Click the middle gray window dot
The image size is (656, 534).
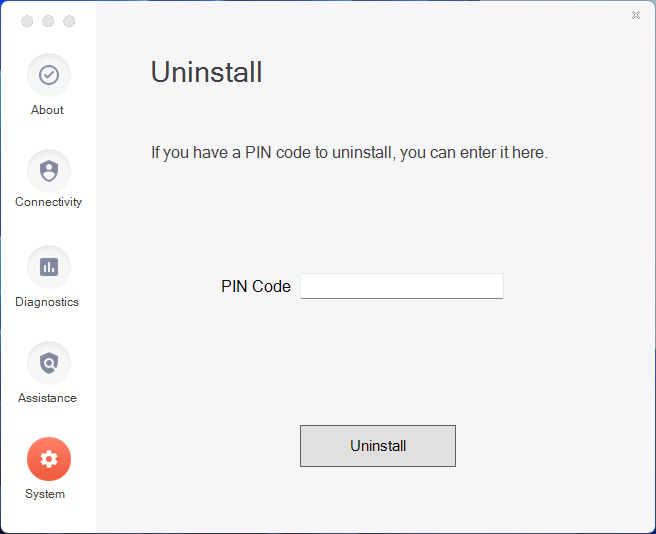(48, 21)
